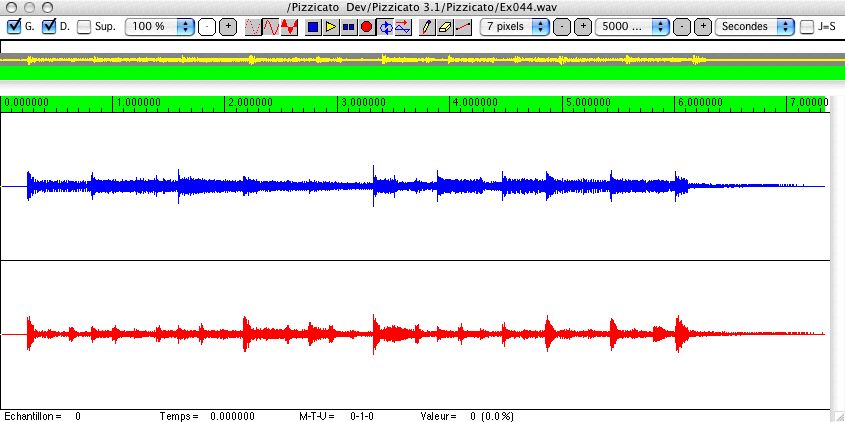Screen dimensions: 845x422
Task: Enable the Sup. checkbox
Action: click(x=84, y=27)
